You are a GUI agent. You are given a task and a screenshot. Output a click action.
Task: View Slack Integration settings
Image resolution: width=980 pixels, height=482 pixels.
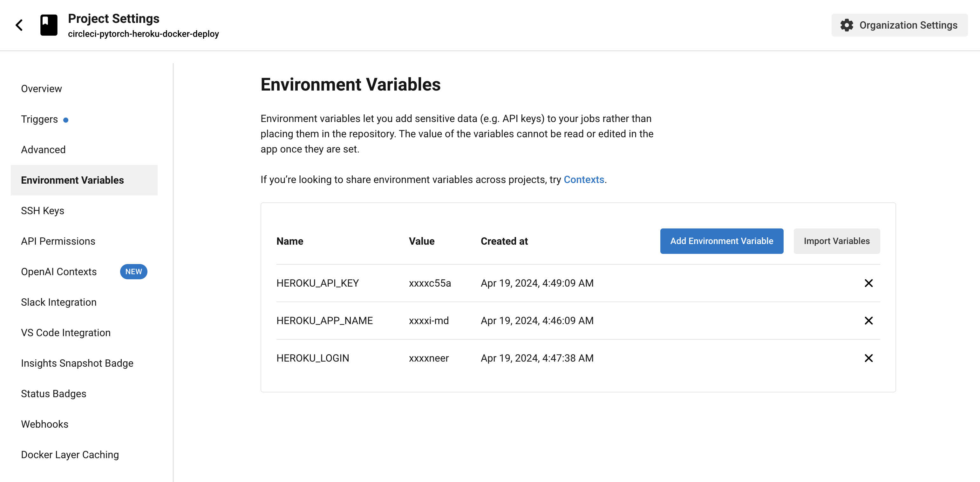[58, 302]
